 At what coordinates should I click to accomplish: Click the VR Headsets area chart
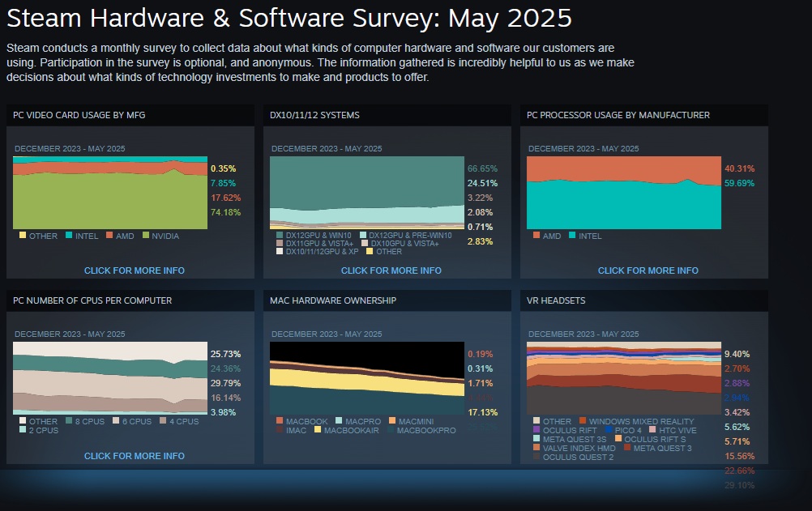623,378
